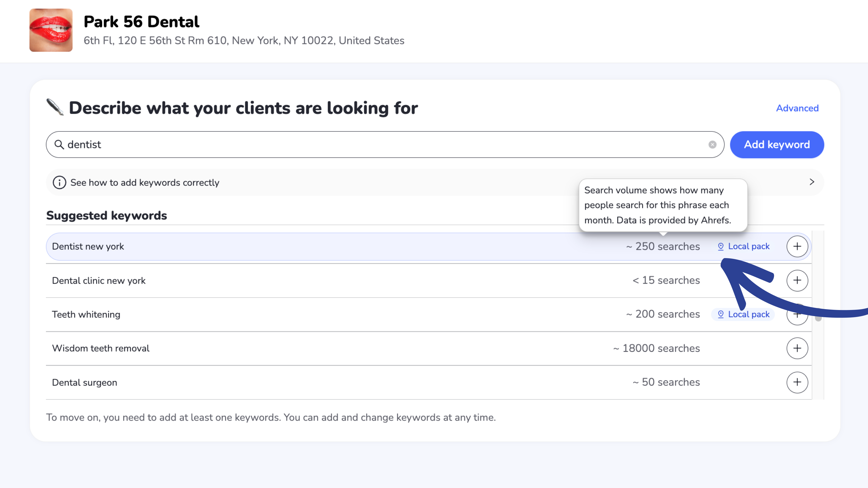Click the Park 56 Dental logo
Screen dimensions: 868x488
[51, 30]
